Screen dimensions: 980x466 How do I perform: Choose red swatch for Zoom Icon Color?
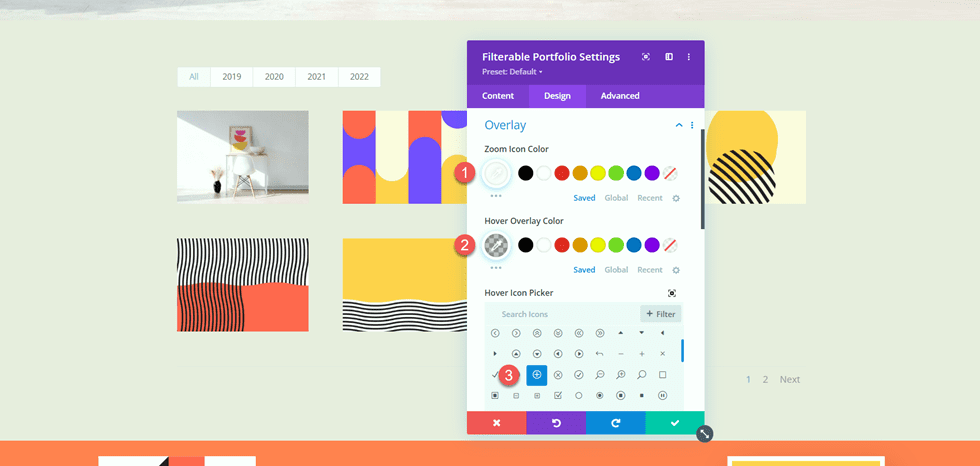coord(562,173)
